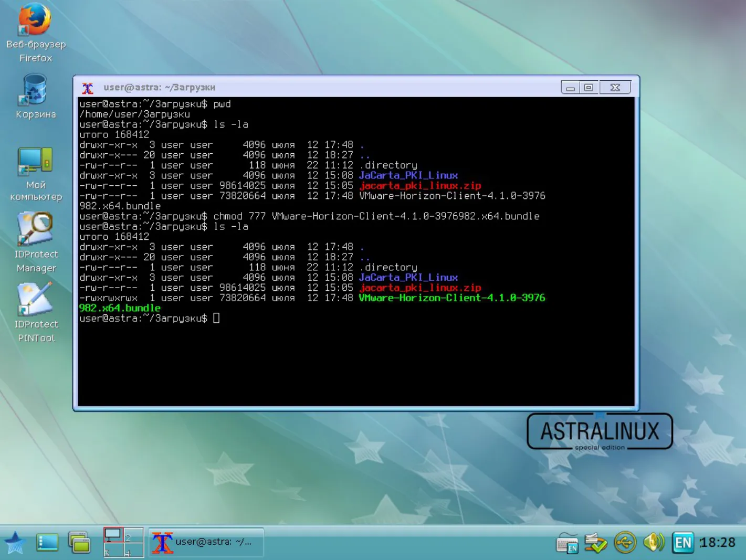Click the terminal prompt cursor line
Screen dimensions: 746x560
click(x=149, y=319)
